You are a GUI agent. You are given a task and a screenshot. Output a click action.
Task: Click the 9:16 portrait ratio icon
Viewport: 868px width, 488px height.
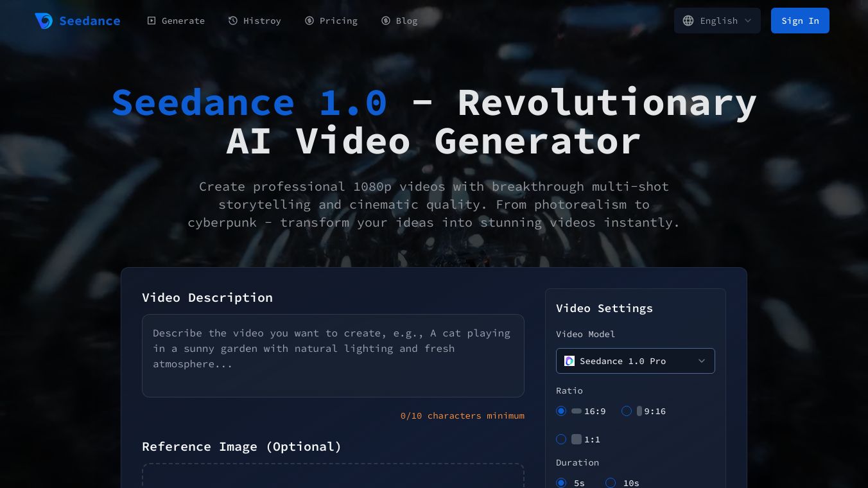(639, 411)
